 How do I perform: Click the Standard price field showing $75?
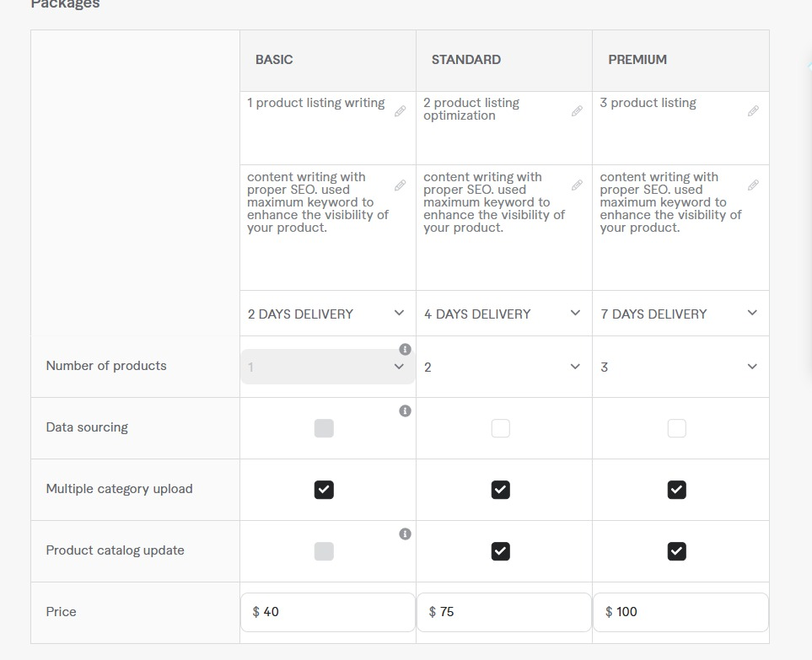pos(504,613)
